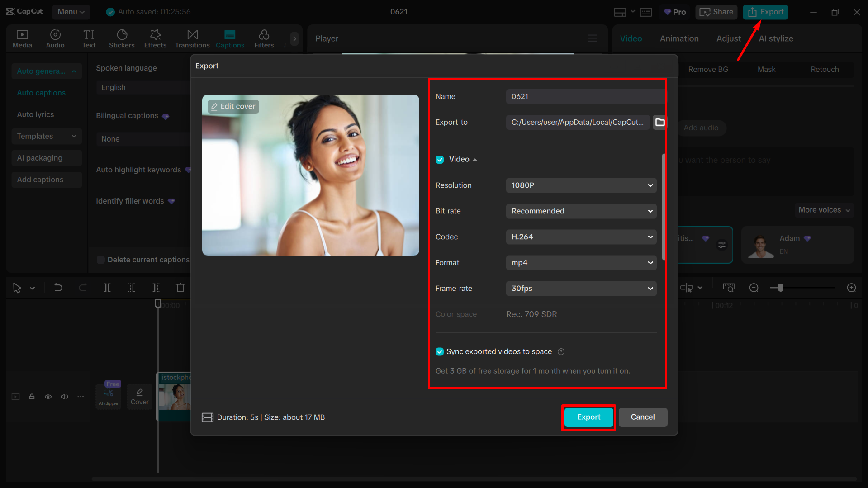Click Edit cover on preview
Screen dimensions: 868x488
(x=233, y=106)
